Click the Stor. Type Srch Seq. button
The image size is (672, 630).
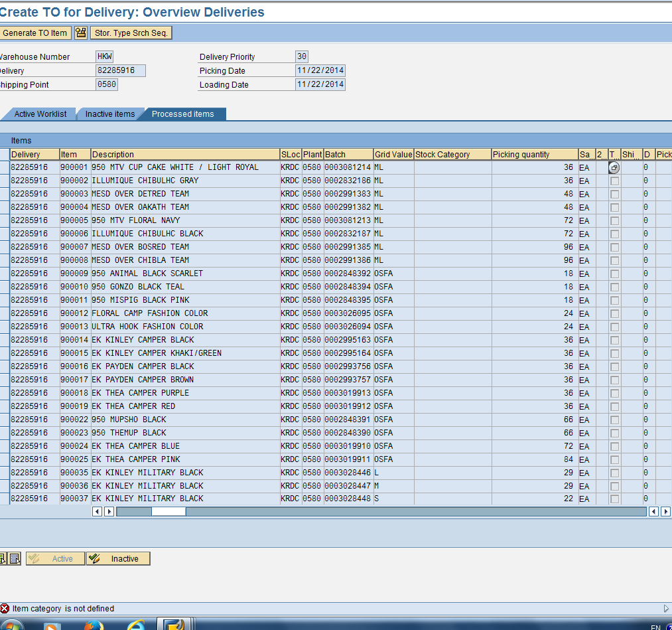[x=131, y=33]
